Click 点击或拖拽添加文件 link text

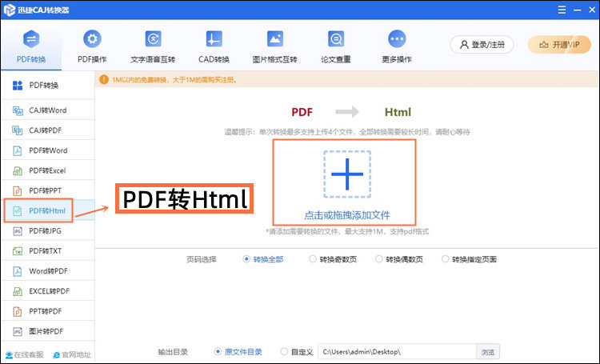click(x=347, y=215)
